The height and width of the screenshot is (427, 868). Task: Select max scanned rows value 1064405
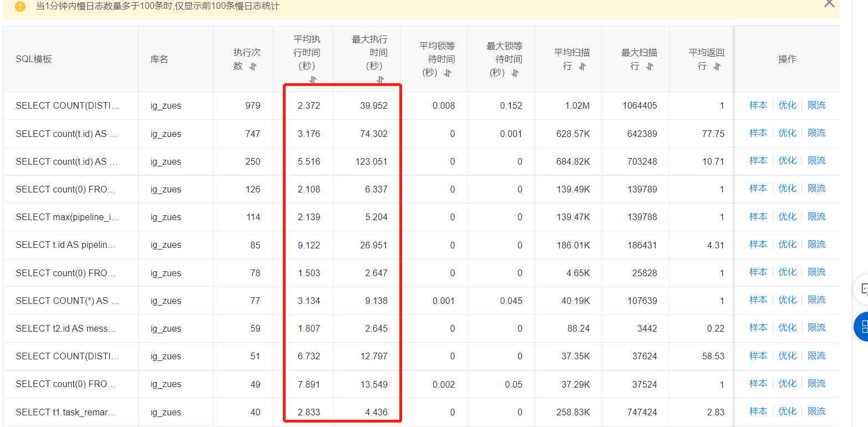tap(639, 105)
